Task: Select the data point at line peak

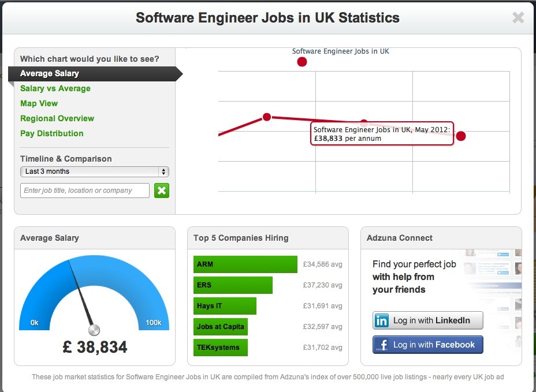Action: (x=267, y=117)
